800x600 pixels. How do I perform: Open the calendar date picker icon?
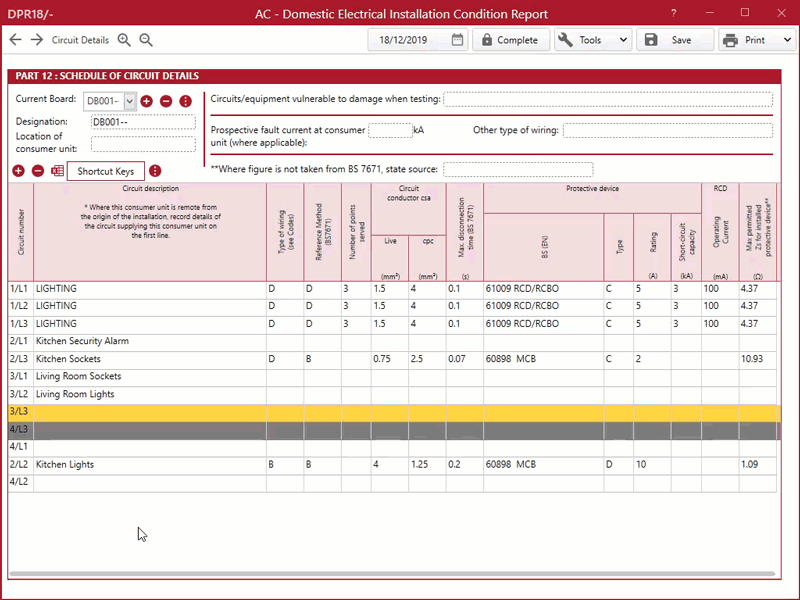[x=457, y=40]
